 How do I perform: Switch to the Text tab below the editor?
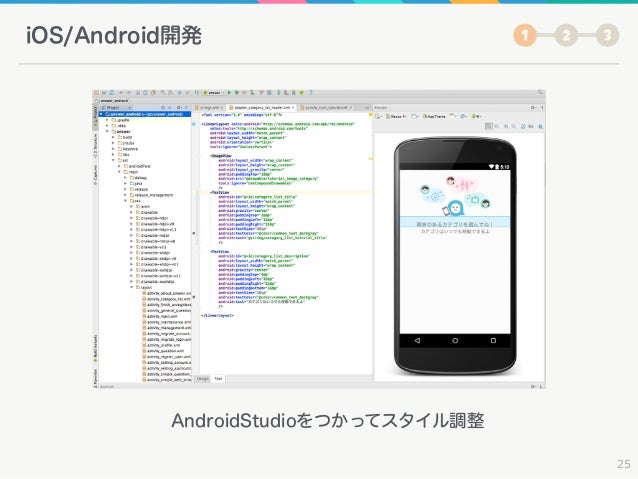218,378
